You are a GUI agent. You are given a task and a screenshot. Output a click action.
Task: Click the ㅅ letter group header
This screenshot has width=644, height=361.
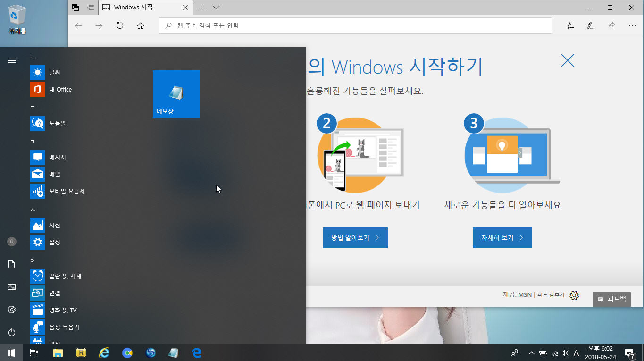point(32,210)
